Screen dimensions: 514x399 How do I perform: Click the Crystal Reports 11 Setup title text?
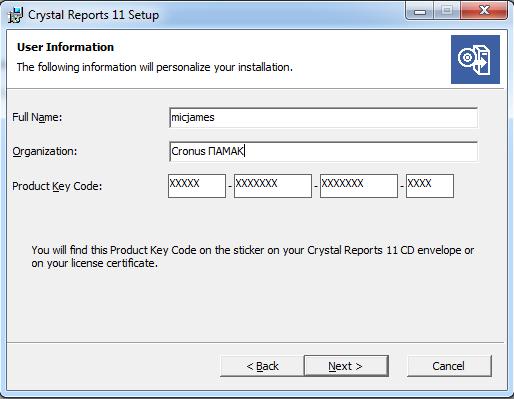click(x=93, y=15)
